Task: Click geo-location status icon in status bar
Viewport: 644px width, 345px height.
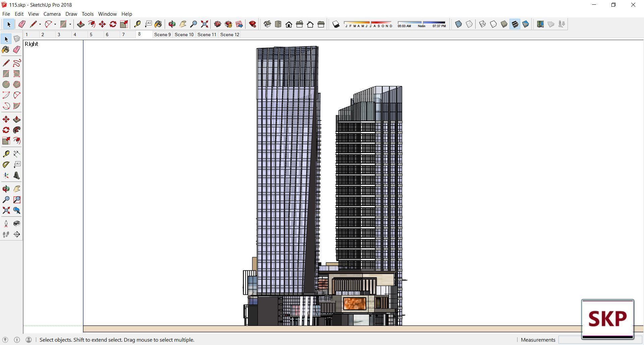Action: tap(5, 340)
